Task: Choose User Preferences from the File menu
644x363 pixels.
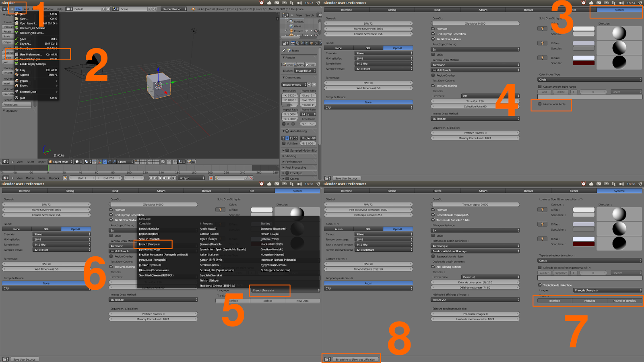Action: (31, 54)
